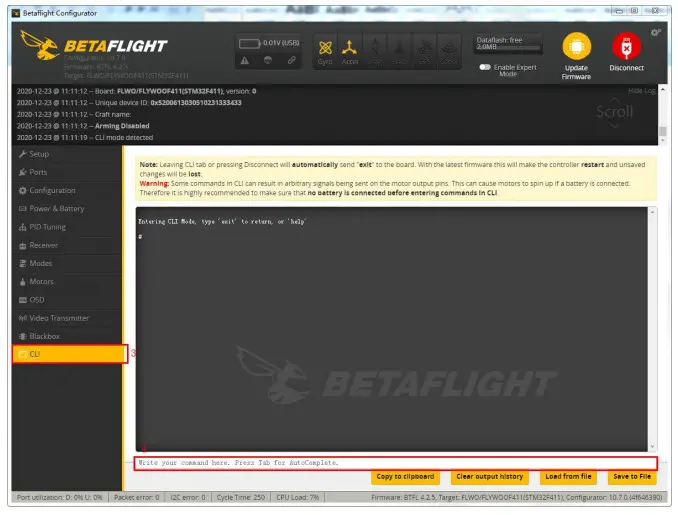Select the highlighted CLI tab
Viewport: 678px width, 515px height.
coord(69,354)
